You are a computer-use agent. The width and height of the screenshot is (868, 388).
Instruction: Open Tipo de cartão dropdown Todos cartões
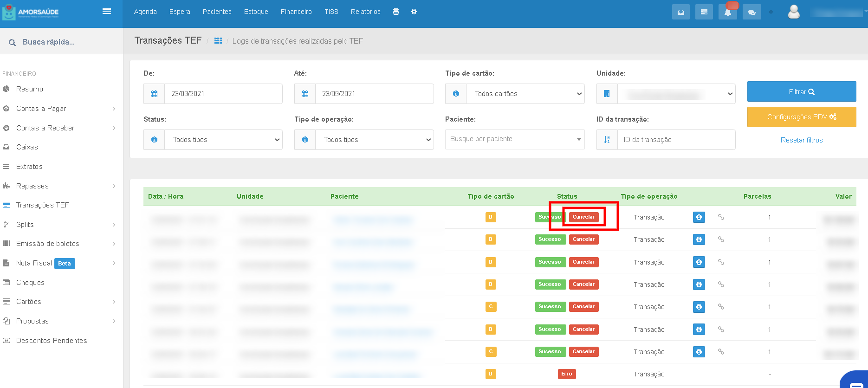525,94
